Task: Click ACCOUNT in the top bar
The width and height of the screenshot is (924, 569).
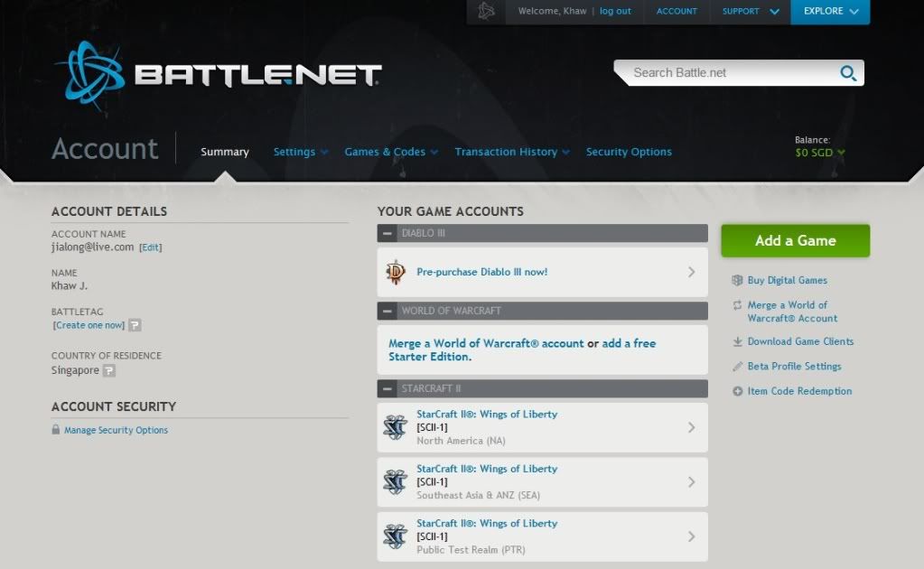Action: (x=677, y=11)
